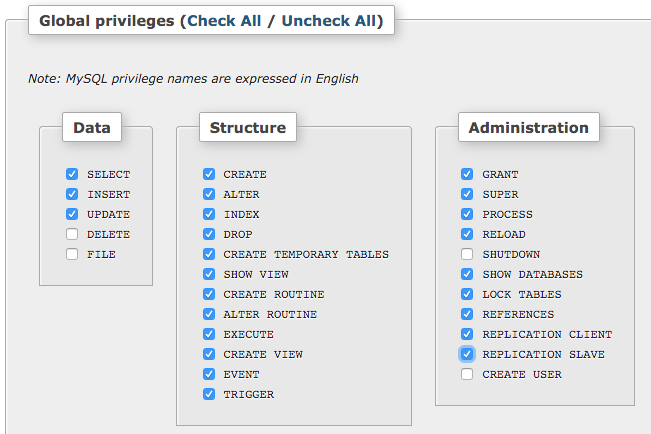Screen dimensions: 651x434
Task: Disable the TRIGGER privilege checkbox
Action: coord(208,394)
